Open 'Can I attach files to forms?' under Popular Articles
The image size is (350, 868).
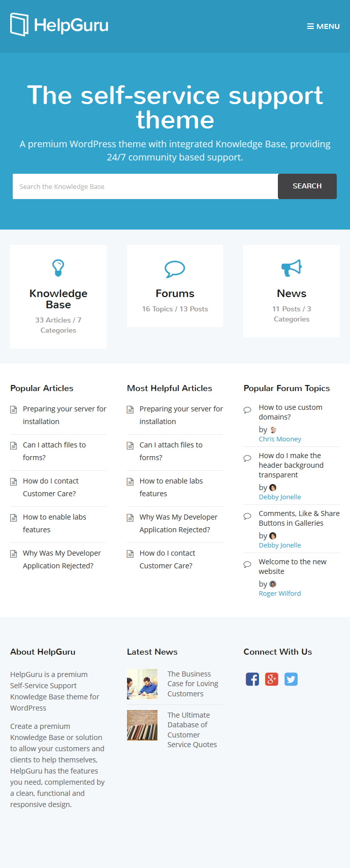pos(54,451)
